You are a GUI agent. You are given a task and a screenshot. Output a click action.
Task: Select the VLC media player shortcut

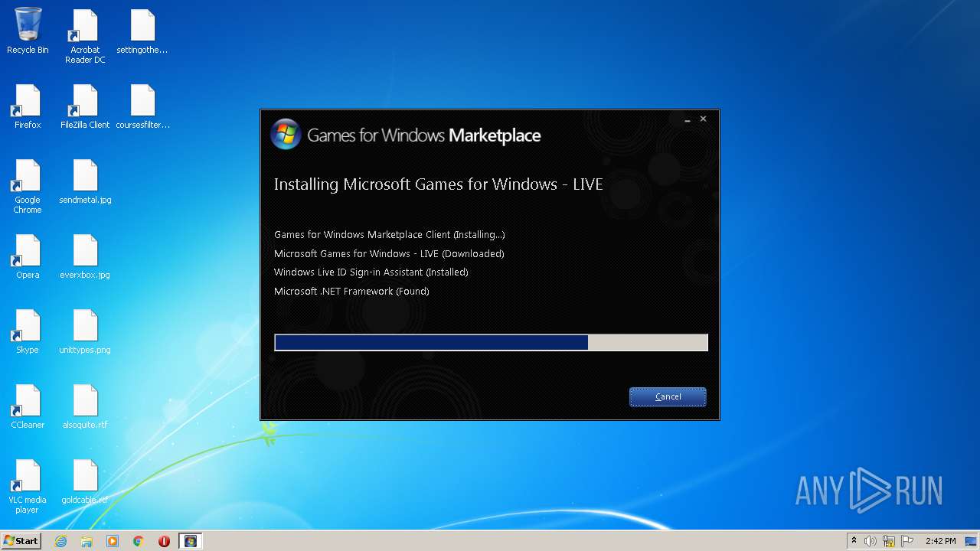[28, 486]
